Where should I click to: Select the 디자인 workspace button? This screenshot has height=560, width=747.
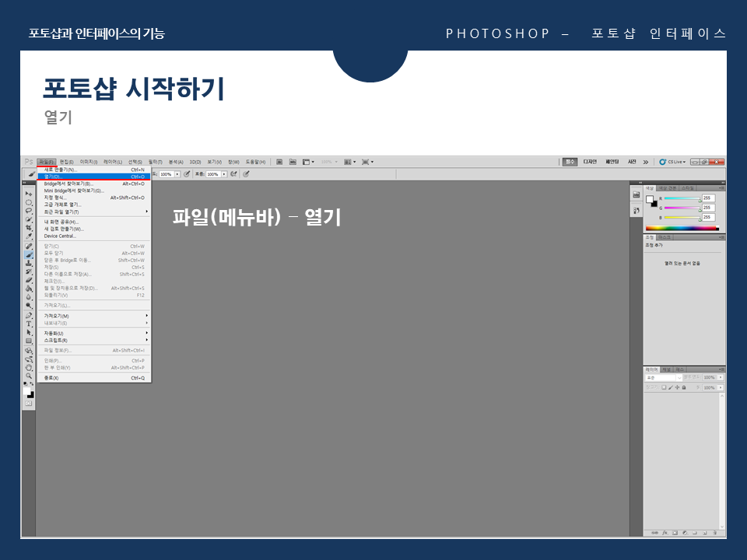pyautogui.click(x=590, y=162)
